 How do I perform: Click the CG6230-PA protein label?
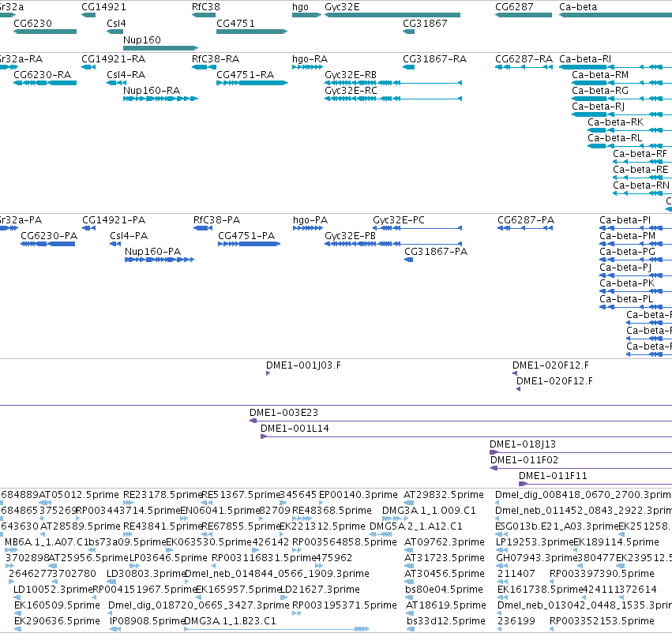(x=49, y=235)
